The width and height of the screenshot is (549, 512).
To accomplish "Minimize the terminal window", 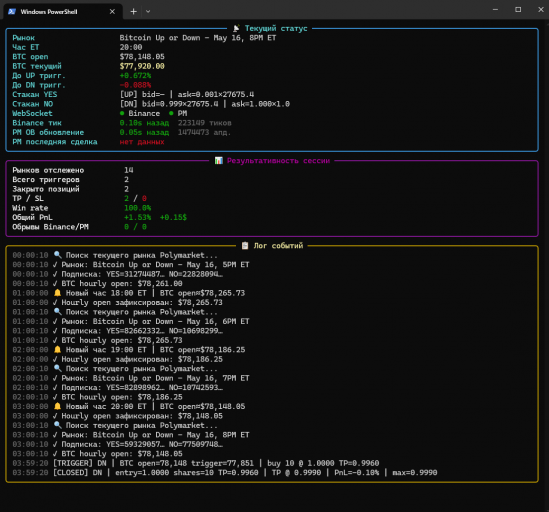I will coord(495,10).
